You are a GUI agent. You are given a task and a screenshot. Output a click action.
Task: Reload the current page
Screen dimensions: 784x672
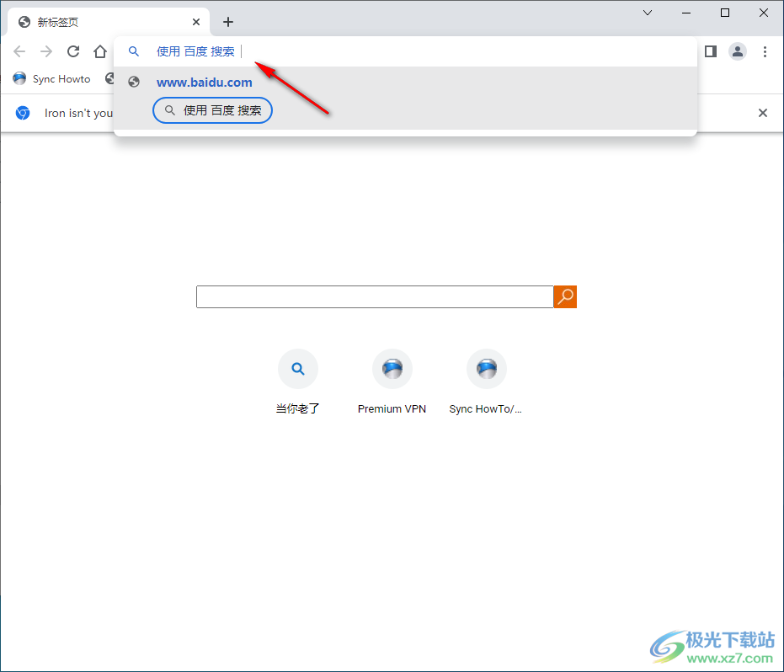coord(73,51)
